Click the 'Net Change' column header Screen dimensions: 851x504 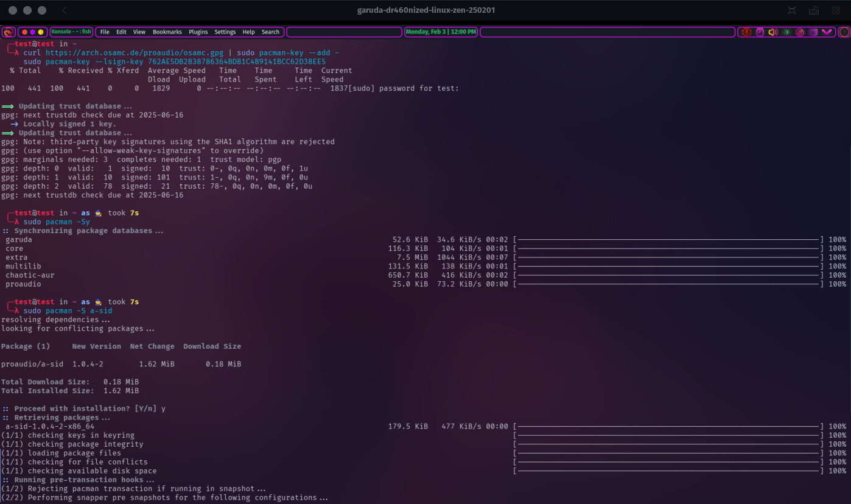[152, 346]
